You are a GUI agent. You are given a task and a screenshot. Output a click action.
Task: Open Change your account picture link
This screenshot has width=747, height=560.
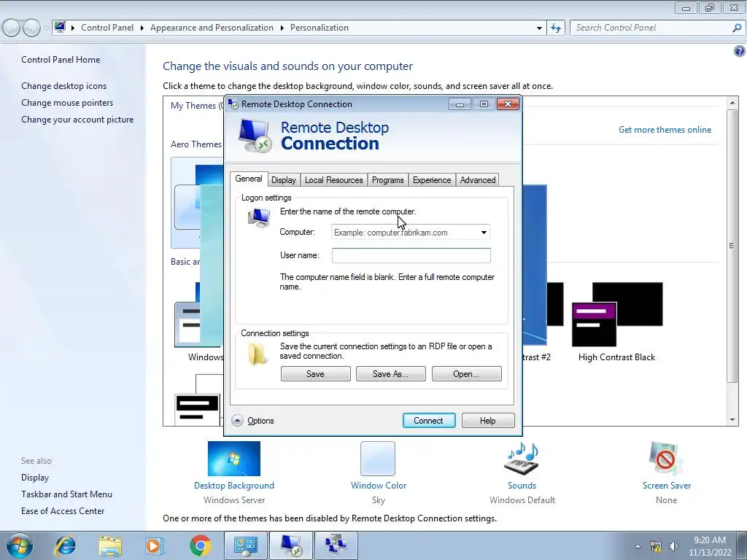tap(77, 120)
